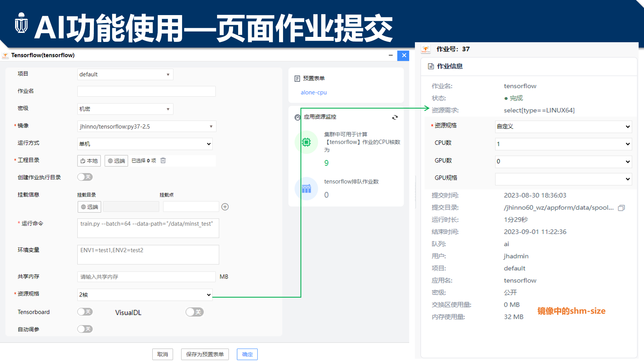Click the 完成 status text
The image size is (644, 362).
pos(516,98)
